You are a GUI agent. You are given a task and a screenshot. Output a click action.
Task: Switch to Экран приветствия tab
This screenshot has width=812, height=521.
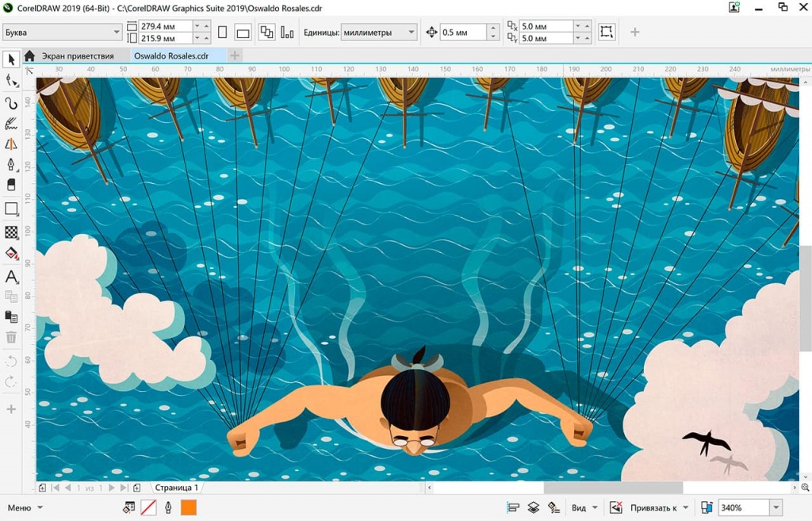(x=78, y=56)
